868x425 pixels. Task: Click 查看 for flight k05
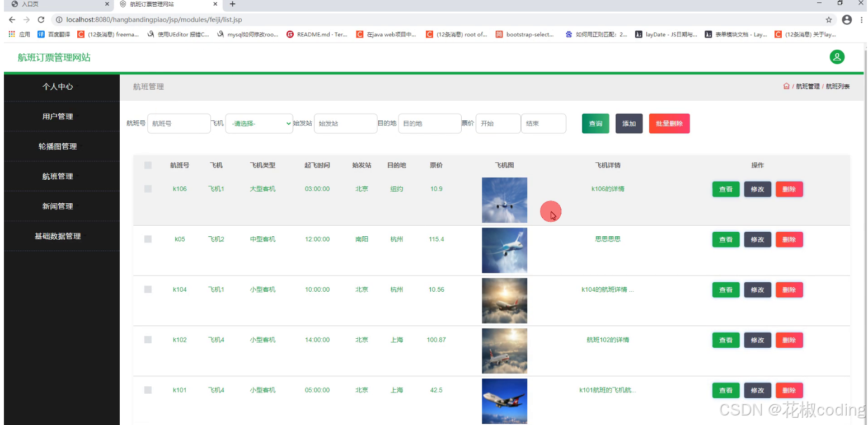(726, 240)
